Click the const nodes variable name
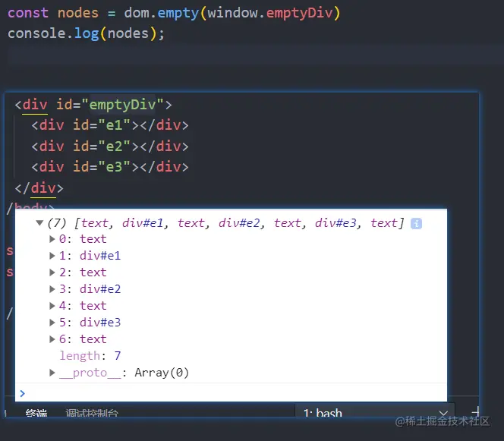 [x=78, y=13]
